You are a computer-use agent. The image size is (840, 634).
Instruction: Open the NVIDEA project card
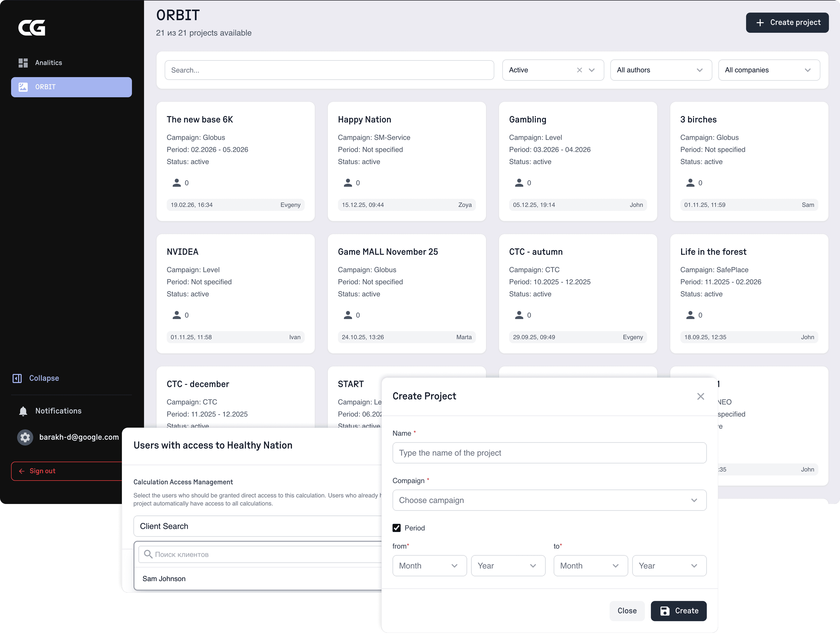pos(235,293)
